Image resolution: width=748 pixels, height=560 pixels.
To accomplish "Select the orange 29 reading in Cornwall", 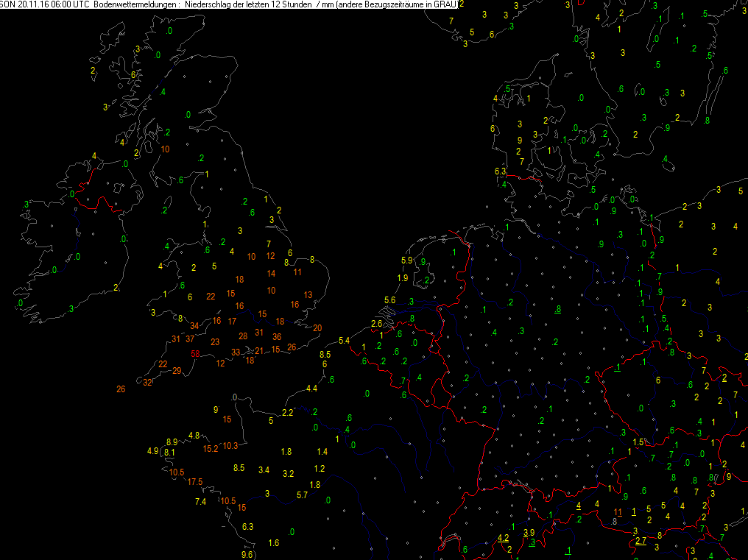I will click(177, 371).
